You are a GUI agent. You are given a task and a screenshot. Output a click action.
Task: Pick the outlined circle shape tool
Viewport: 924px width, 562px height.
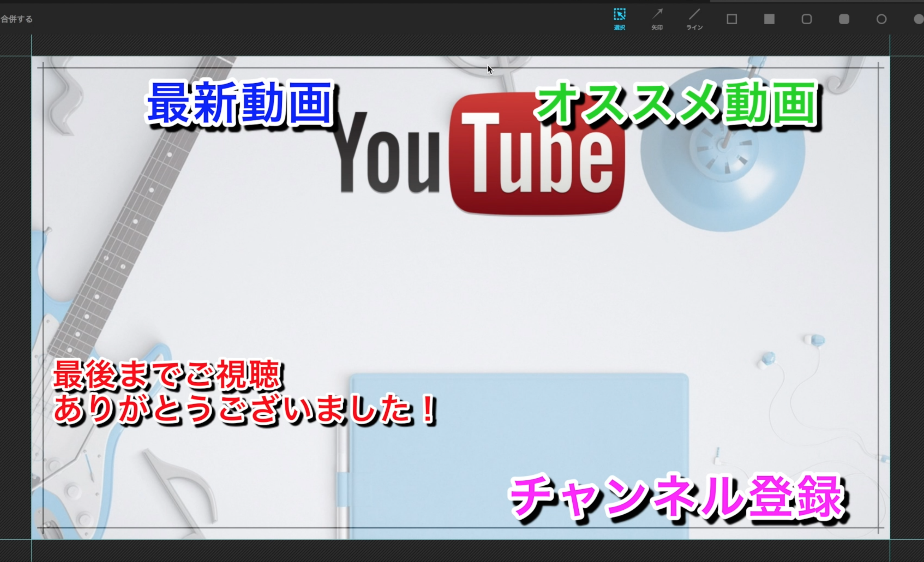(882, 19)
